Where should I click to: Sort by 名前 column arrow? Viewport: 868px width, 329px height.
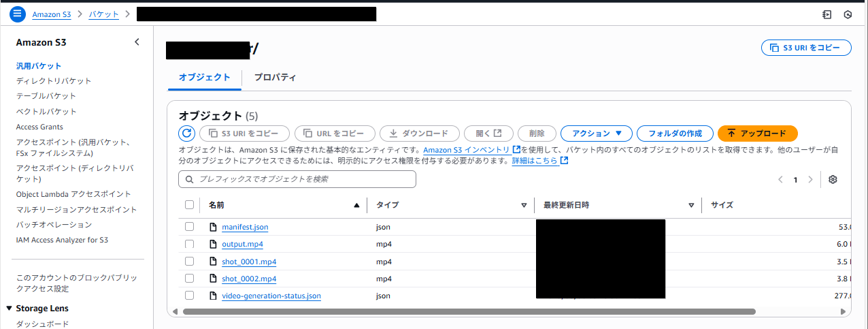(x=356, y=205)
